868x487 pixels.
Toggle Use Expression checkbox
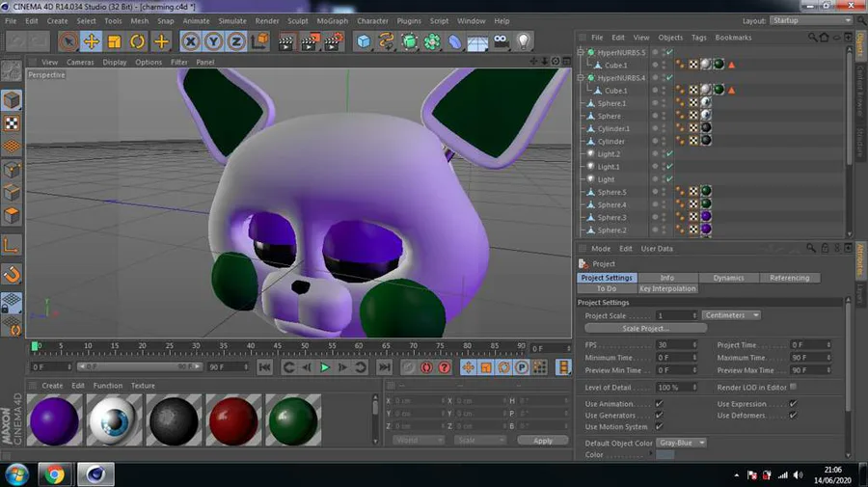793,403
